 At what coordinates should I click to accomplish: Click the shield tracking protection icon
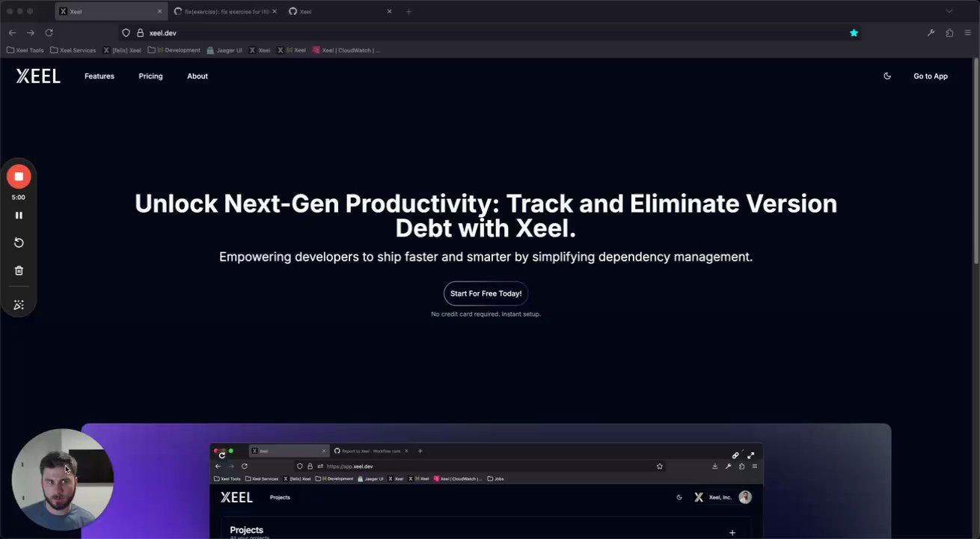pos(126,33)
